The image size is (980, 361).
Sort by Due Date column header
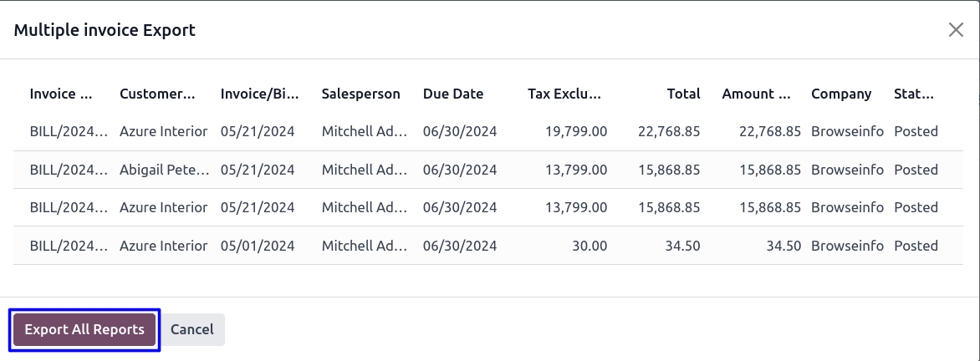pyautogui.click(x=453, y=94)
